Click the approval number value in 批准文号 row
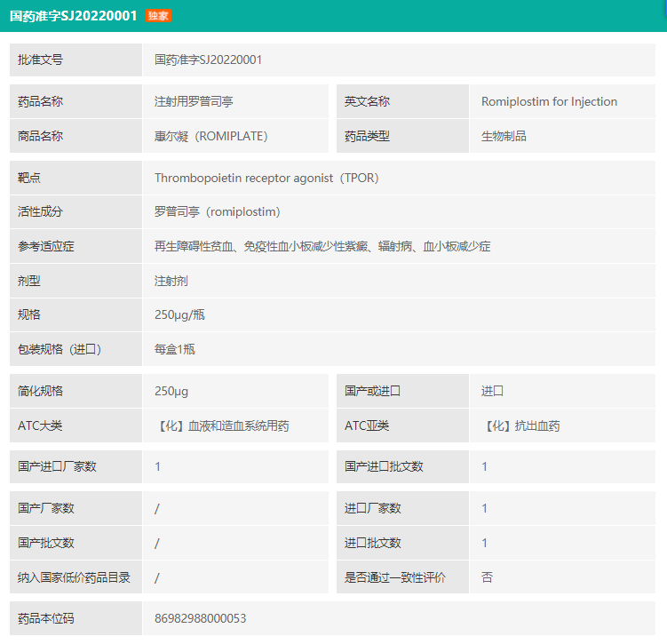 tap(208, 60)
